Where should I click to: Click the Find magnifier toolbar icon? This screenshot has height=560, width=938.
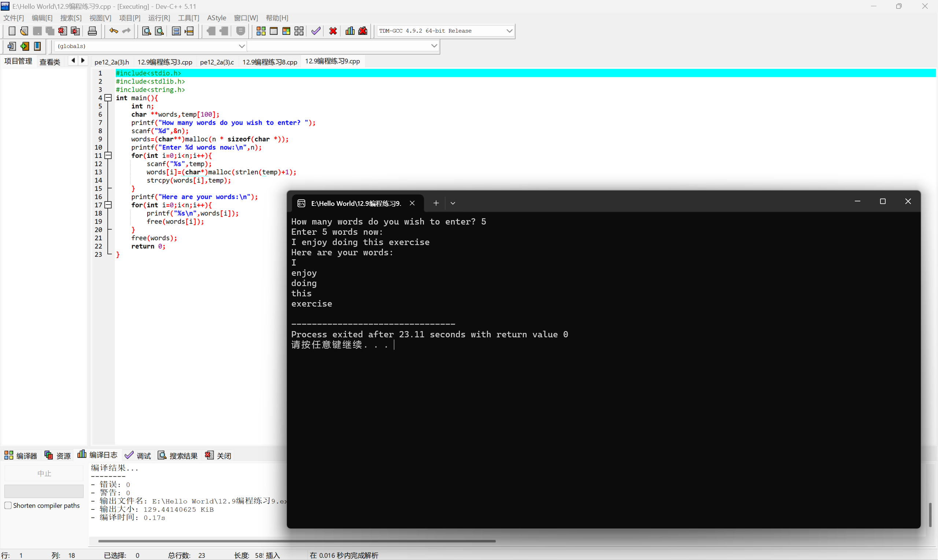pyautogui.click(x=147, y=31)
